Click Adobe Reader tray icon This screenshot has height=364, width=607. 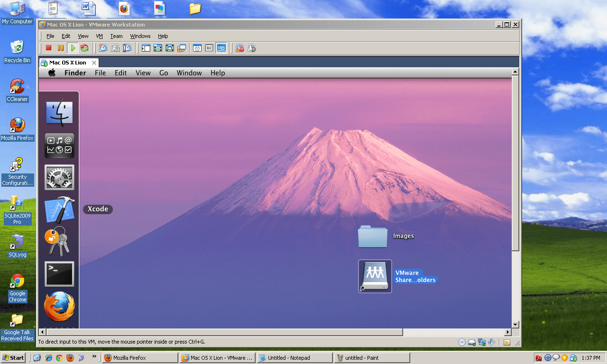tap(539, 358)
